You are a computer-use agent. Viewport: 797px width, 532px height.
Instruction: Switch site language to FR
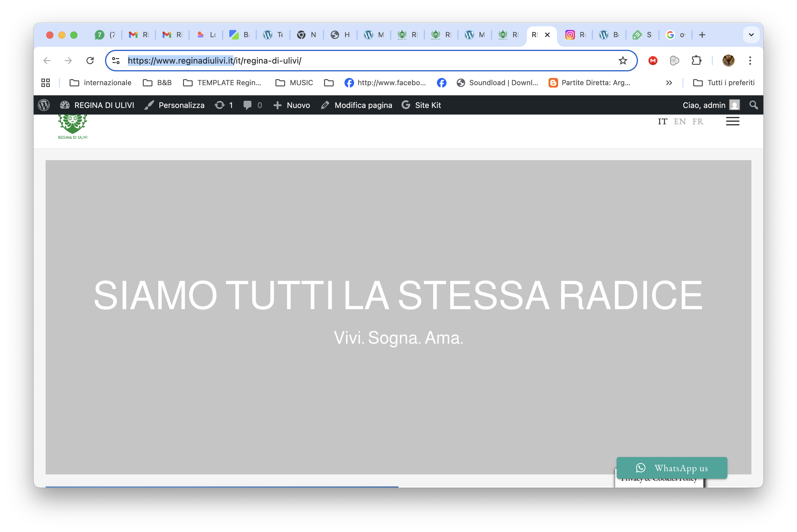[x=698, y=121]
